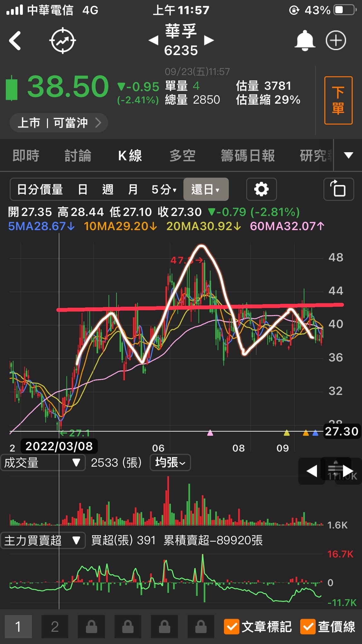Tap the locked third chart slot
362x644 pixels.
tap(91, 627)
